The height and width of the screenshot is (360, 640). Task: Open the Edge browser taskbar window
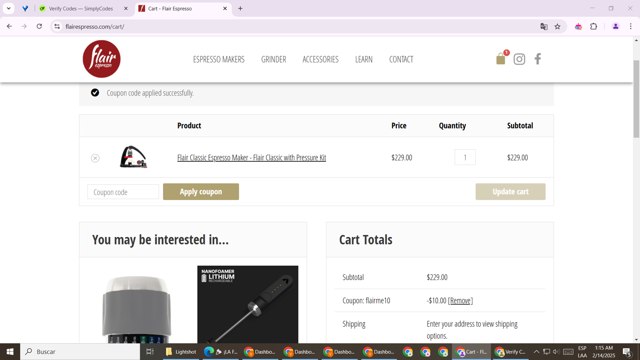pyautogui.click(x=221, y=351)
